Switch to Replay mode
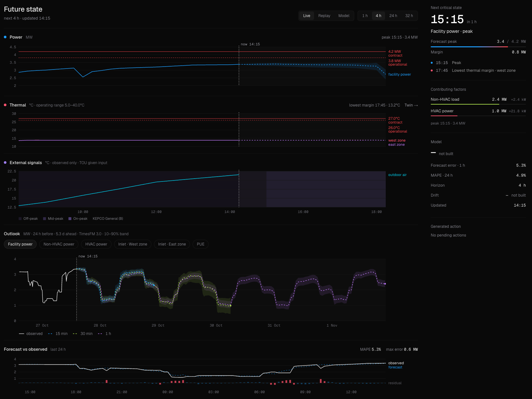The height and width of the screenshot is (399, 532). (324, 16)
